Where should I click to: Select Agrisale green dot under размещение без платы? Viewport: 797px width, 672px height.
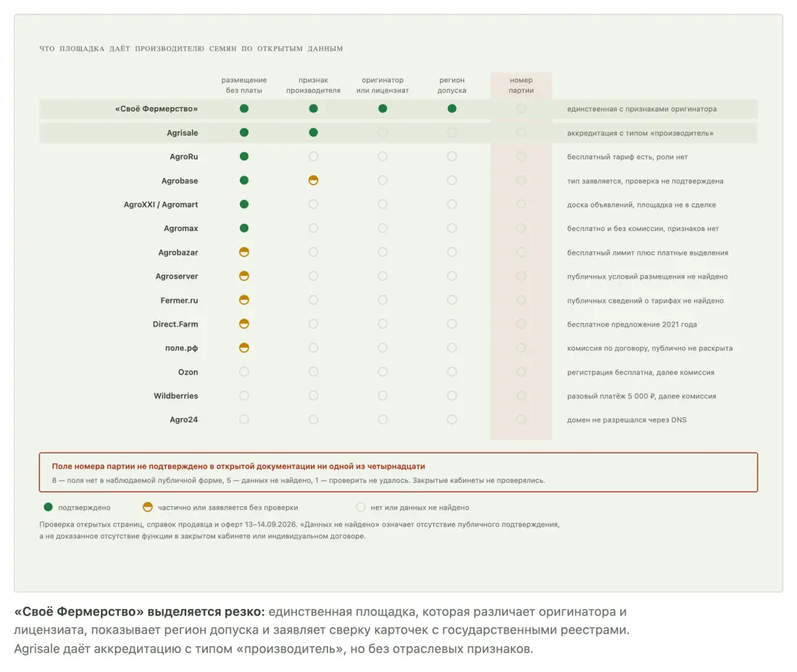coord(244,133)
